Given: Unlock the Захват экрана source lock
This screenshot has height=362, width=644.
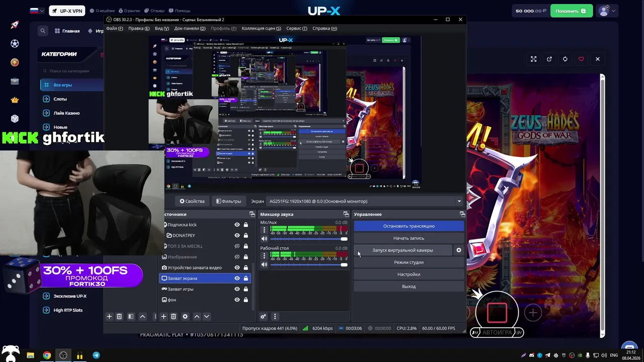Looking at the screenshot, I should [246, 278].
